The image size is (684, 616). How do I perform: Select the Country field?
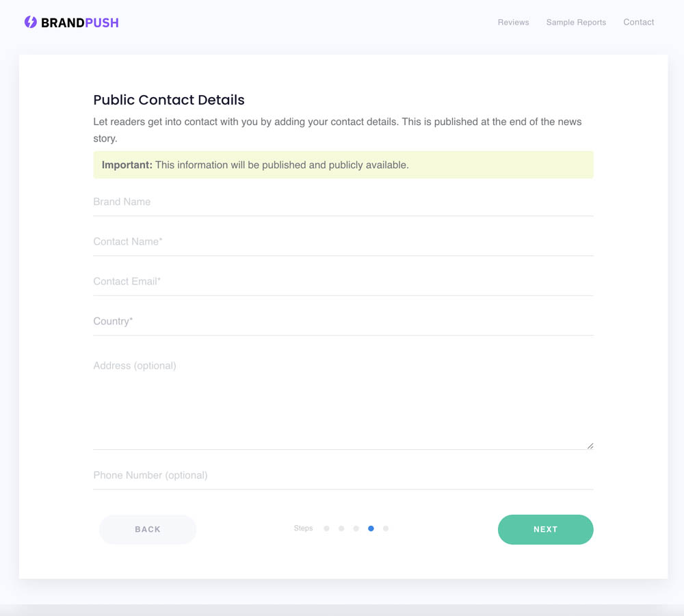point(342,323)
